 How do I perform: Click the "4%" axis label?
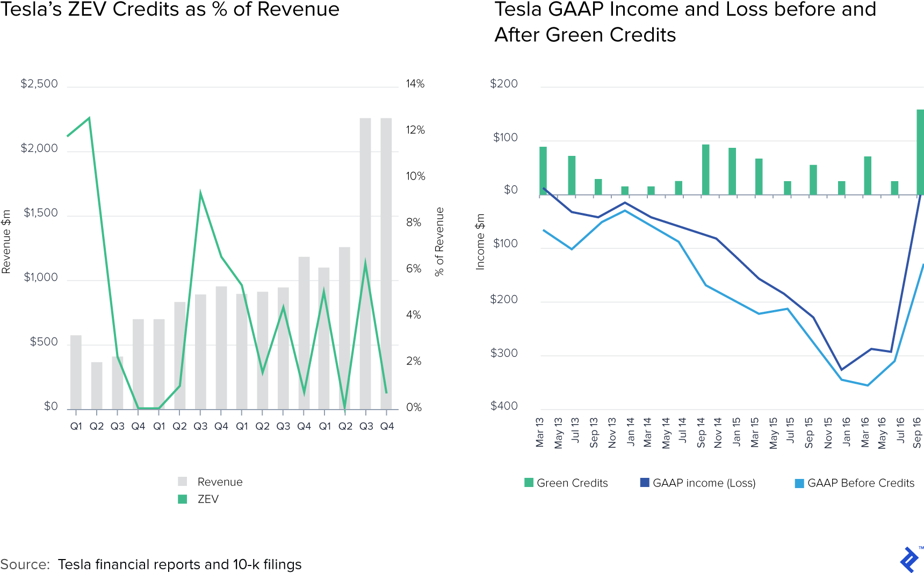[x=414, y=315]
